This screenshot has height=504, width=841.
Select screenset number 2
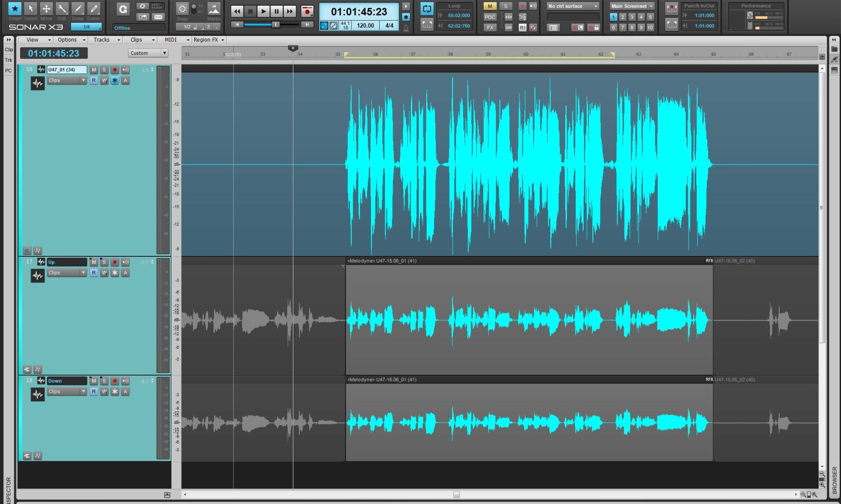pos(623,17)
